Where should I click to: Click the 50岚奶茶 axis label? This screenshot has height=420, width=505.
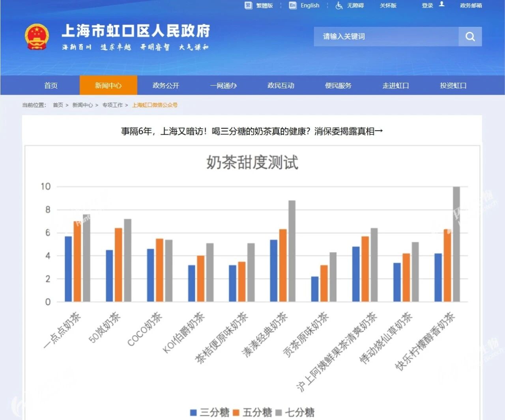[x=105, y=327]
